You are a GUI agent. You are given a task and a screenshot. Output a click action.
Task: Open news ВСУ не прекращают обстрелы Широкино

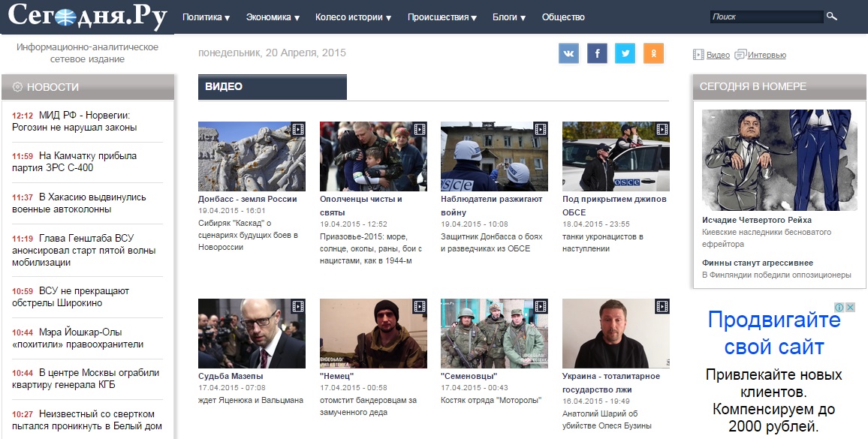tap(71, 296)
